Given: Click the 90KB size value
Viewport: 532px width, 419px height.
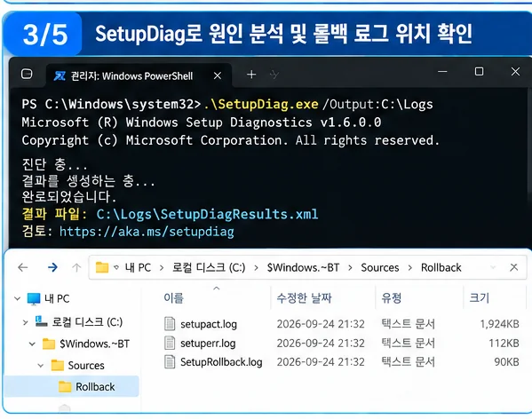Looking at the screenshot, I should (x=506, y=362).
